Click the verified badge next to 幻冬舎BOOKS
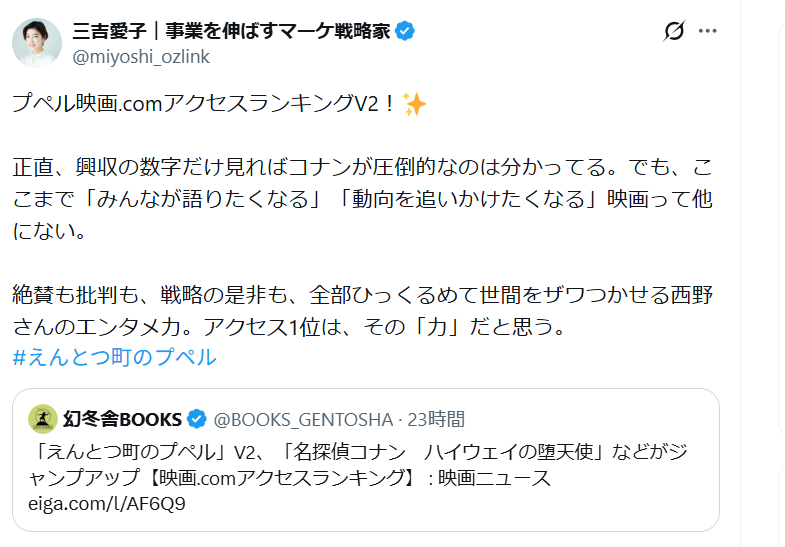 pos(197,418)
